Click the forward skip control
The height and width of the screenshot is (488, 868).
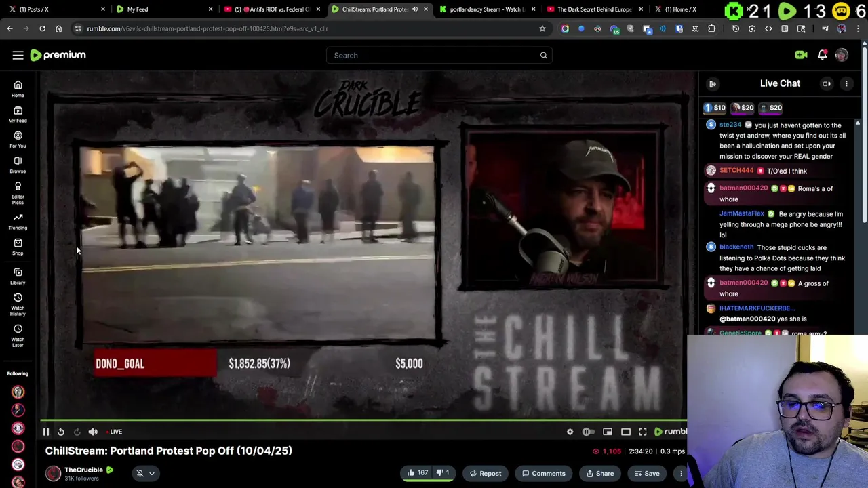pyautogui.click(x=77, y=432)
